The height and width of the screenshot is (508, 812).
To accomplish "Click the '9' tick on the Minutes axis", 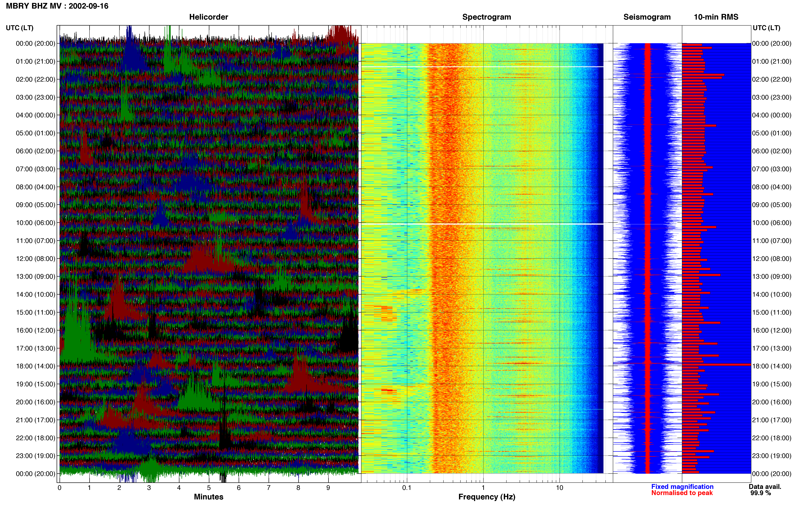I will (x=328, y=488).
